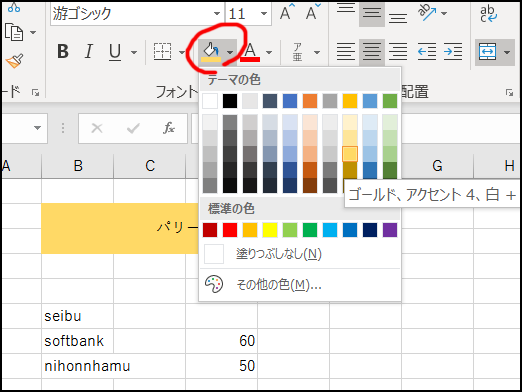This screenshot has width=522, height=392.
Task: Toggle Underline formatting
Action: [x=115, y=52]
